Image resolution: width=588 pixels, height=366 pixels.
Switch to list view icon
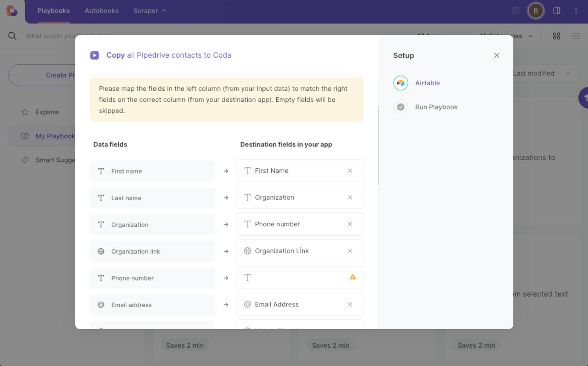tap(576, 36)
